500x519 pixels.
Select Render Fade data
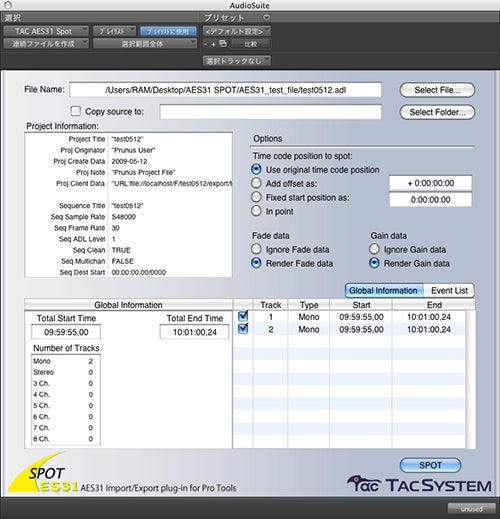pos(256,263)
